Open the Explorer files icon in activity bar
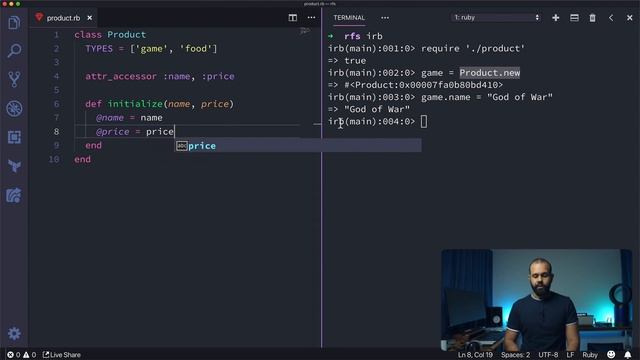 point(14,23)
